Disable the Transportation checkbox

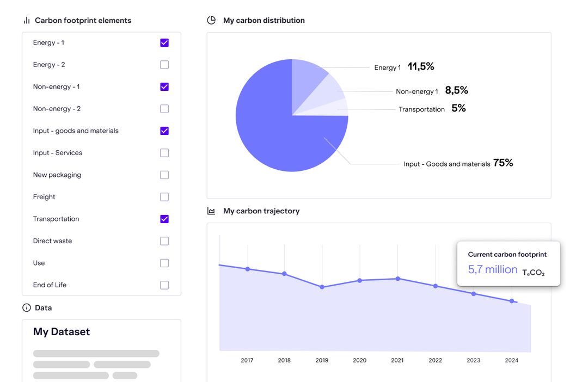click(164, 219)
